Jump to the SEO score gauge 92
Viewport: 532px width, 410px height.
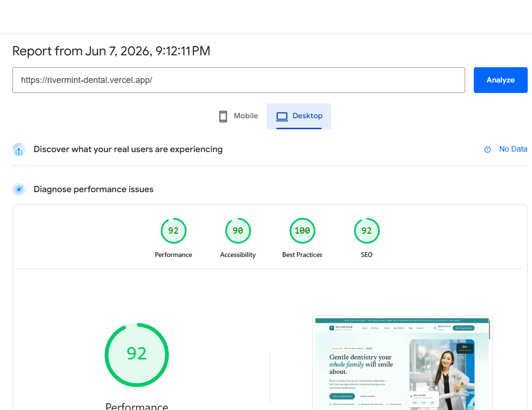[366, 231]
